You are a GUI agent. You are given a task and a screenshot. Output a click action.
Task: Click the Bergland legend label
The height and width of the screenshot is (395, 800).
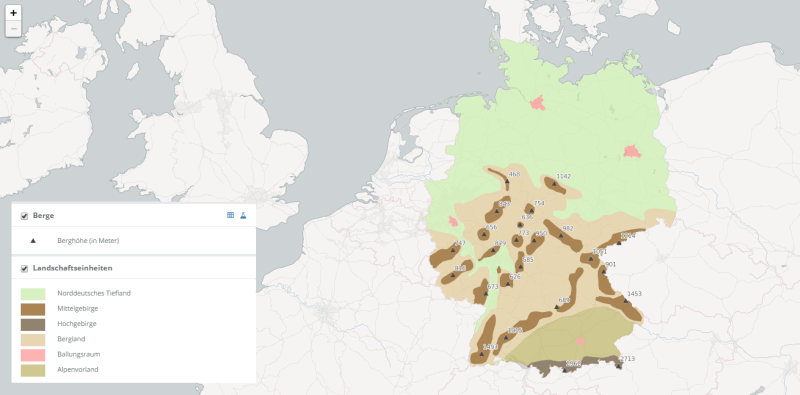71,339
